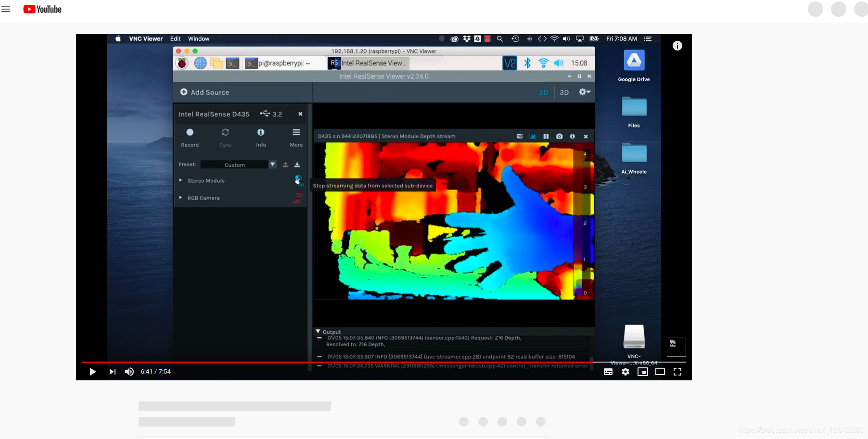Open the Raspberry Pi menu icon
This screenshot has height=439, width=868.
[x=182, y=63]
